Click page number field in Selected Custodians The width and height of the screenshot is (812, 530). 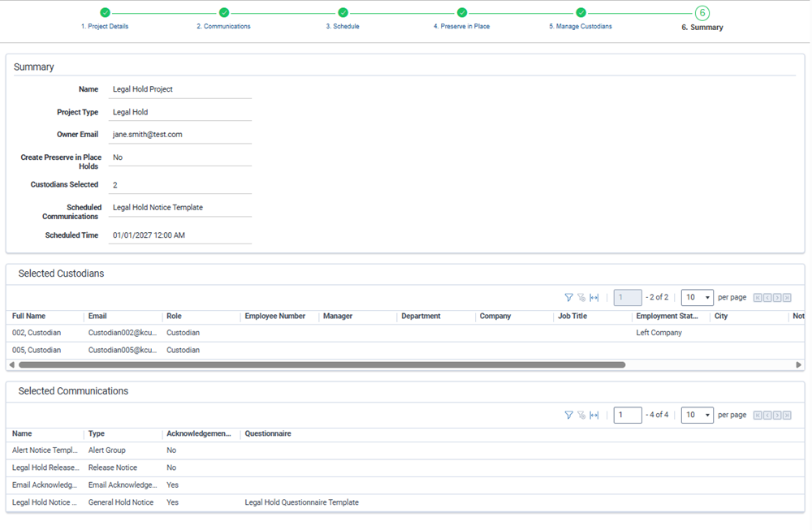pyautogui.click(x=628, y=298)
